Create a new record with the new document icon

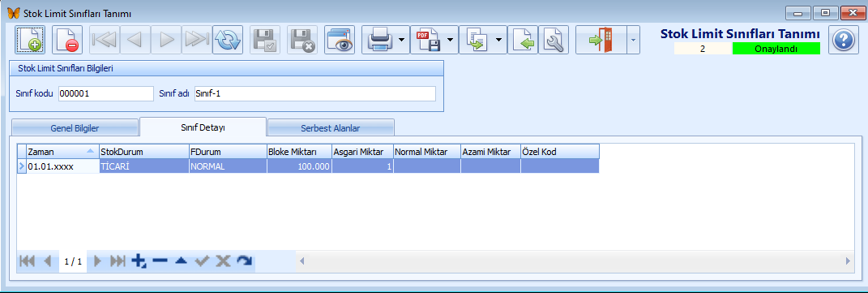[x=30, y=40]
